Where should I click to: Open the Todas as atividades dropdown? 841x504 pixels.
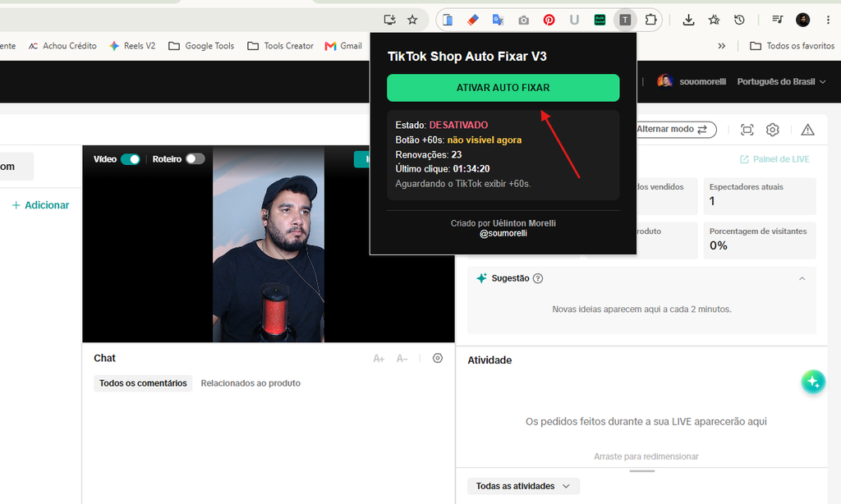[x=523, y=486]
